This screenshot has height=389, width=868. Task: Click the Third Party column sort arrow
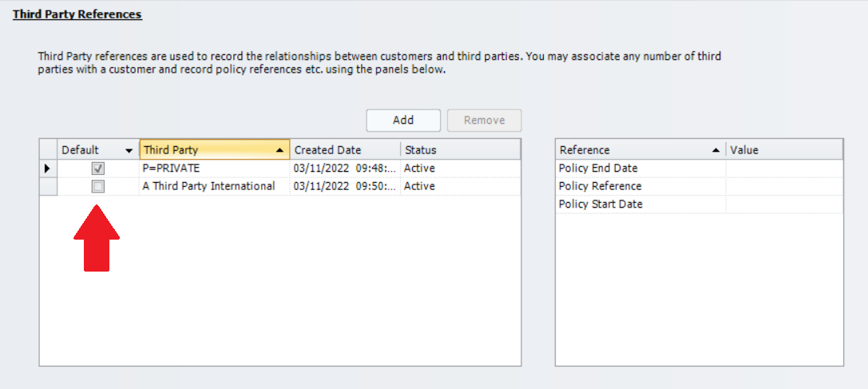(279, 150)
